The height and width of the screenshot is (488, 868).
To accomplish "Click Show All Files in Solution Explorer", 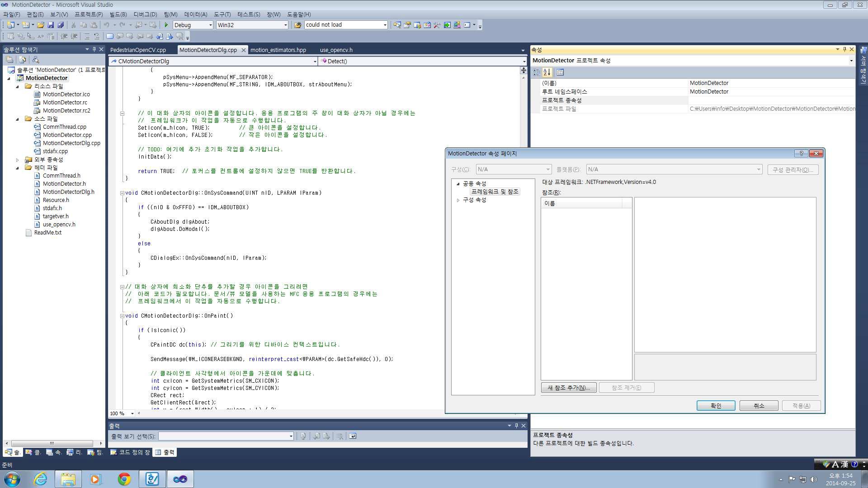I will tap(22, 60).
